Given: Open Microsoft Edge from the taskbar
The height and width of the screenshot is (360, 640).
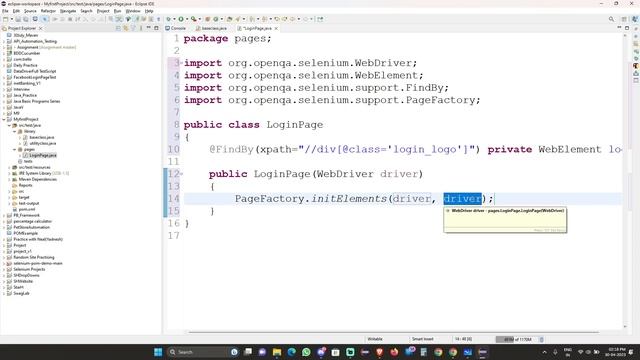Looking at the screenshot, I should pos(291,352).
